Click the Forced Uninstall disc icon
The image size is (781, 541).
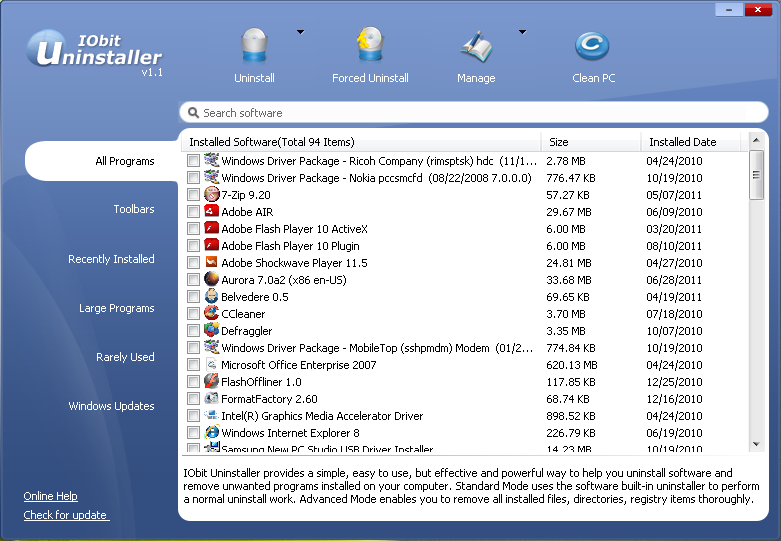click(x=370, y=45)
